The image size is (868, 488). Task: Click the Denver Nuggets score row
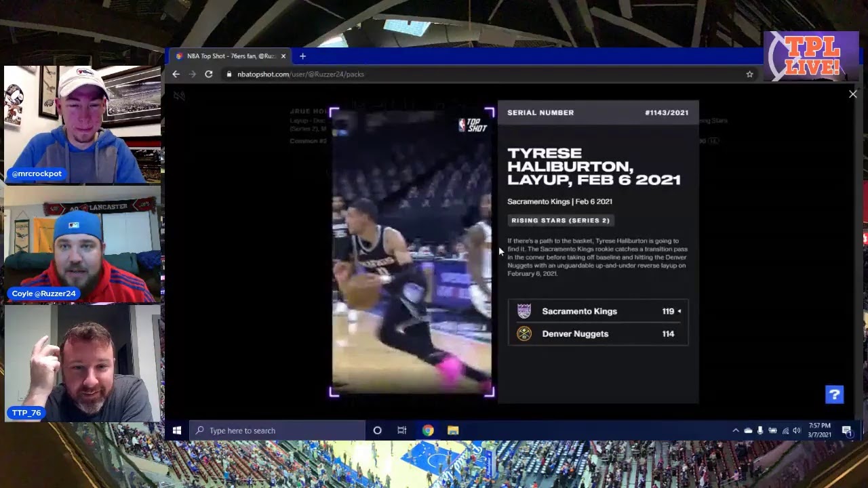(x=598, y=333)
